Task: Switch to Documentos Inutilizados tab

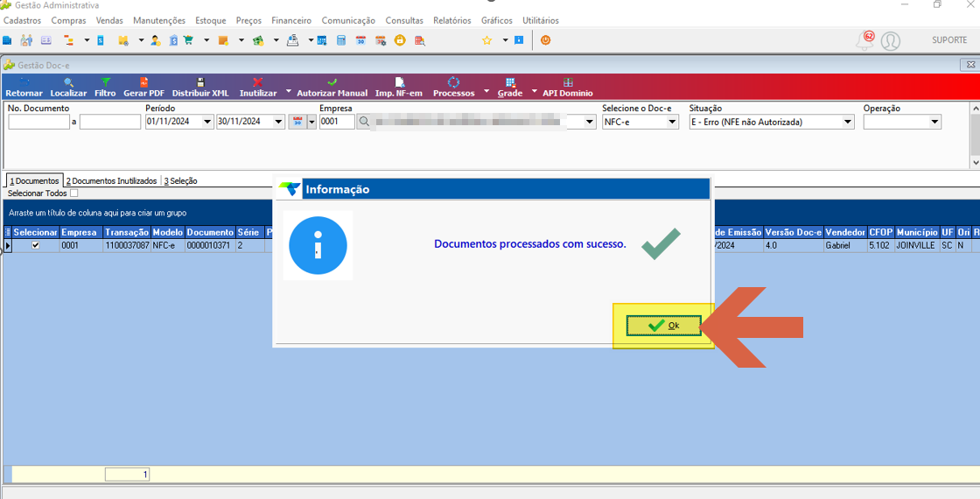Action: coord(111,180)
